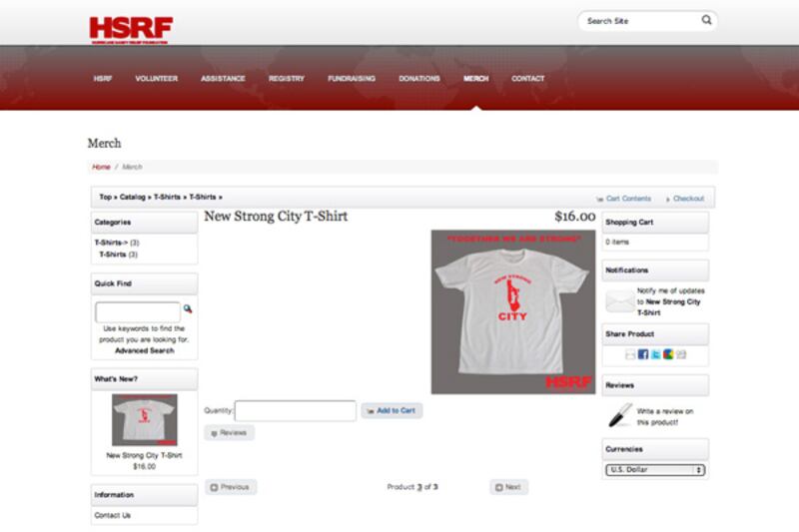Open the Cart Contents link

[627, 199]
